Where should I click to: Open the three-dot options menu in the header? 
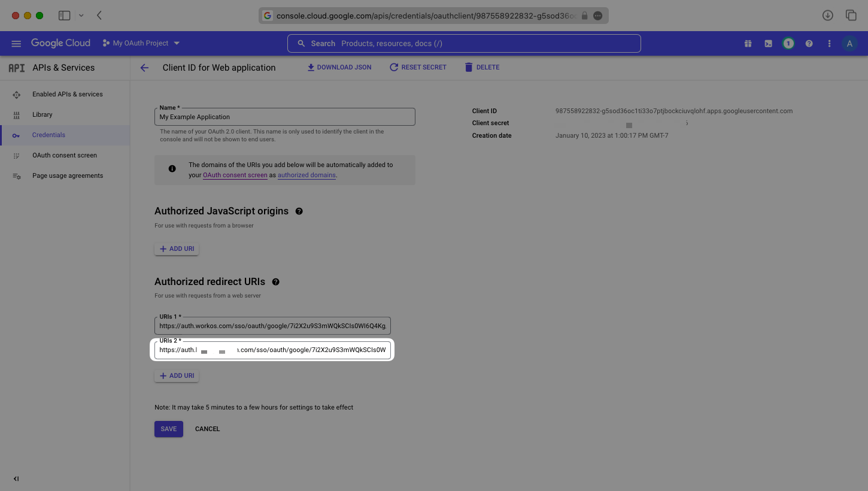(829, 43)
